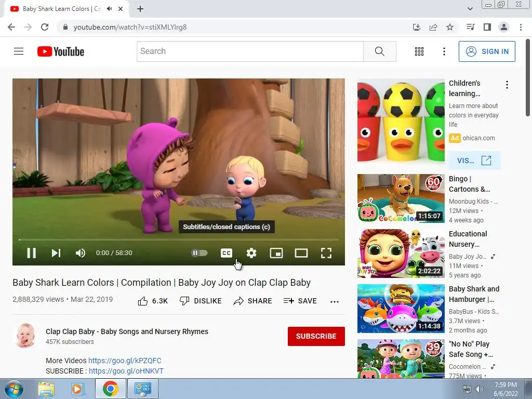Bookmark this page with star icon
The height and width of the screenshot is (399, 532).
pos(450,27)
